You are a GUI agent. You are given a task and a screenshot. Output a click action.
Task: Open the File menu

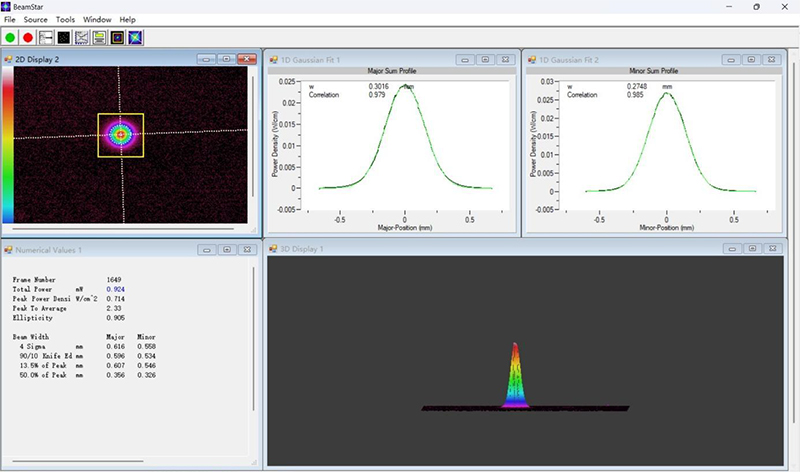click(10, 19)
